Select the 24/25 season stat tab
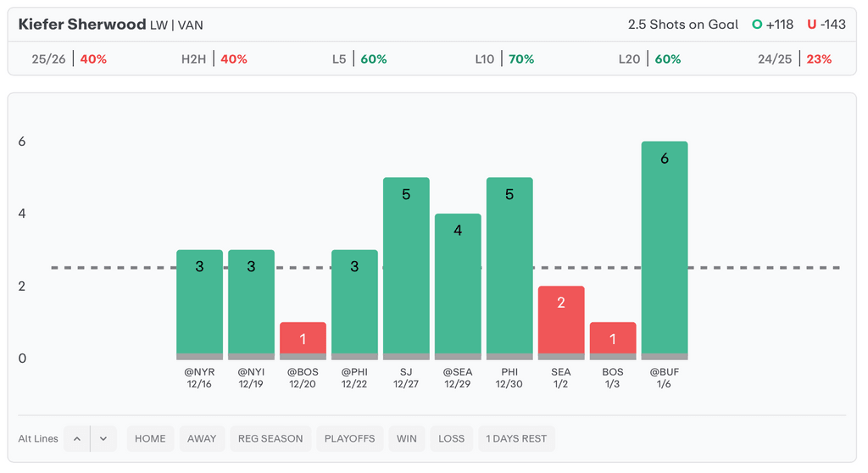This screenshot has width=868, height=473. (794, 59)
